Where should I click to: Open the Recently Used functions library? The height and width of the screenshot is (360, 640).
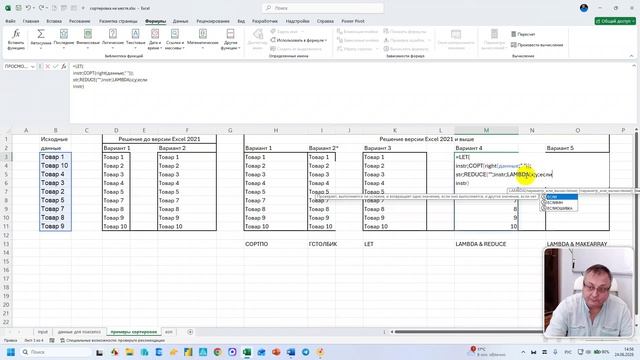64,40
